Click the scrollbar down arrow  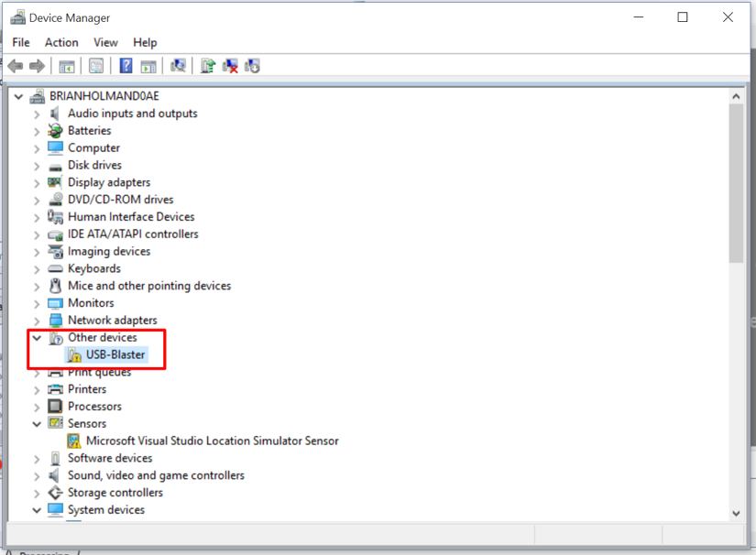736,514
